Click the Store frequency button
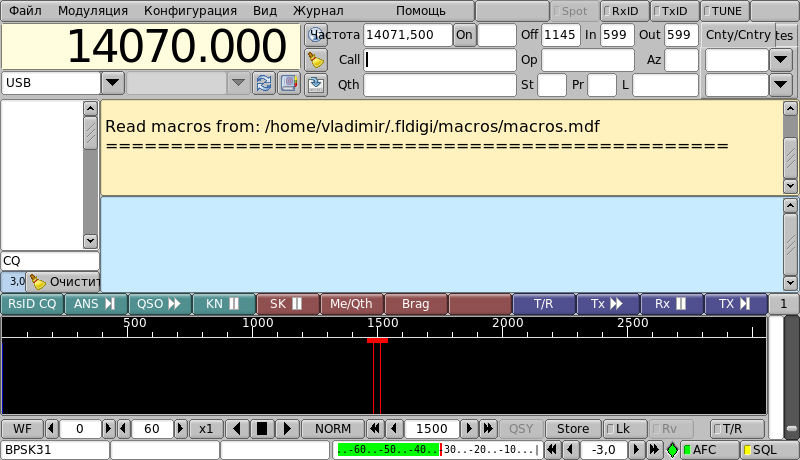800x460 pixels. coord(573,429)
